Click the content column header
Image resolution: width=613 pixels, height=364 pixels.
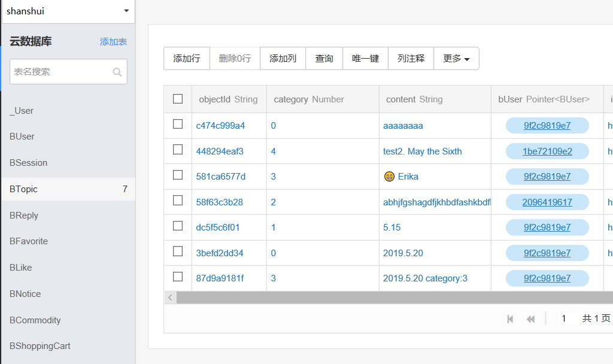pyautogui.click(x=435, y=99)
